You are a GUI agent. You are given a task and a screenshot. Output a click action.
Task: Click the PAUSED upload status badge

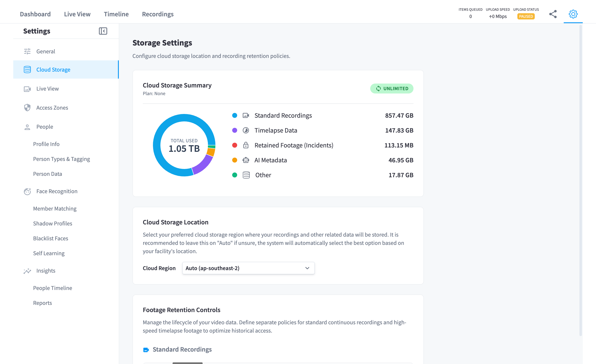[526, 16]
